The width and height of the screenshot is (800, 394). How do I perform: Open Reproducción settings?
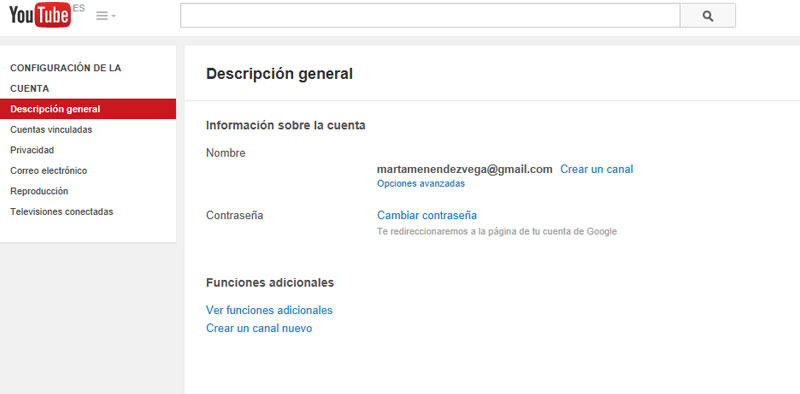click(x=39, y=191)
